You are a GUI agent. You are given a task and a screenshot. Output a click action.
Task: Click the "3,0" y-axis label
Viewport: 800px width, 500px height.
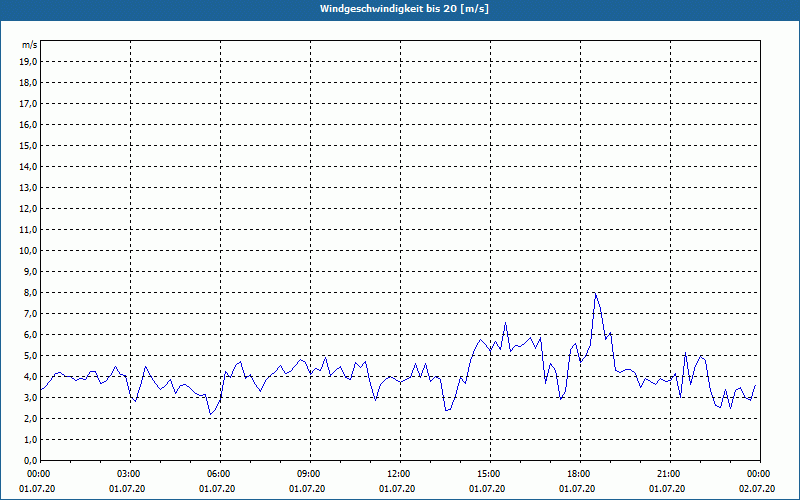[x=30, y=397]
